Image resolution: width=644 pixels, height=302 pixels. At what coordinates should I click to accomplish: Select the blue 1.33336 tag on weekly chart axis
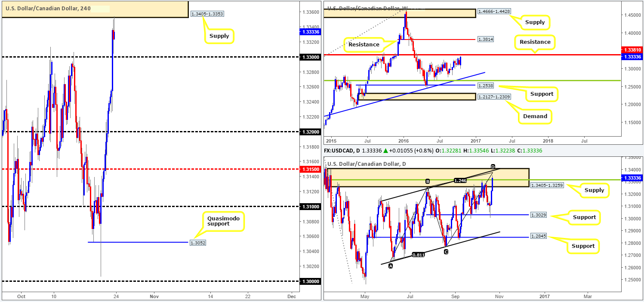pos(632,56)
